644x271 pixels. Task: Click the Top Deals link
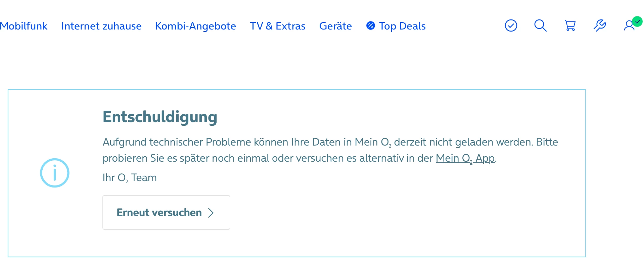[x=402, y=26]
